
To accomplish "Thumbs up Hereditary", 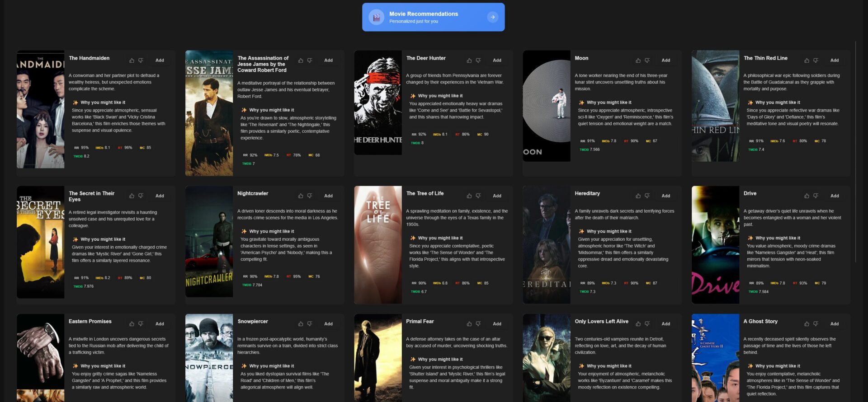I will [638, 196].
